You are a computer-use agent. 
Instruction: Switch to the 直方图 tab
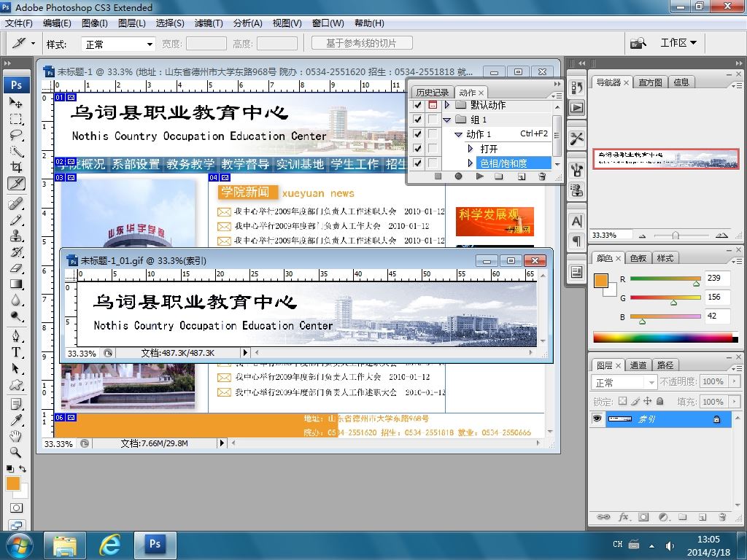pos(650,82)
